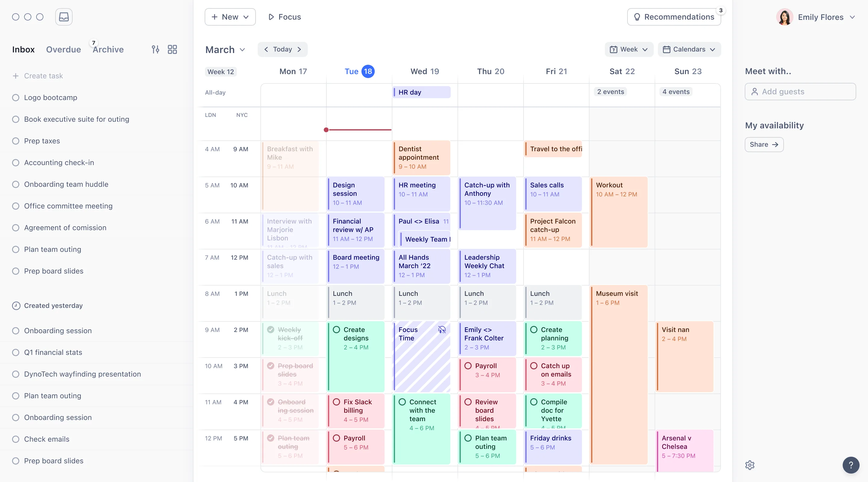Mark Logo bootcamp task complete

15,98
